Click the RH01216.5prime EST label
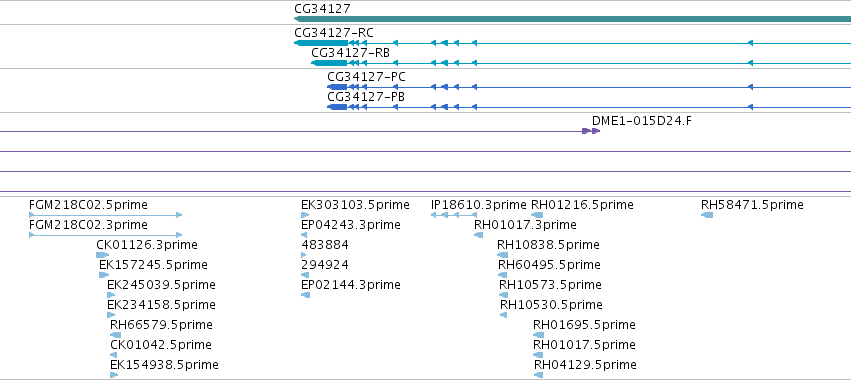 [582, 205]
